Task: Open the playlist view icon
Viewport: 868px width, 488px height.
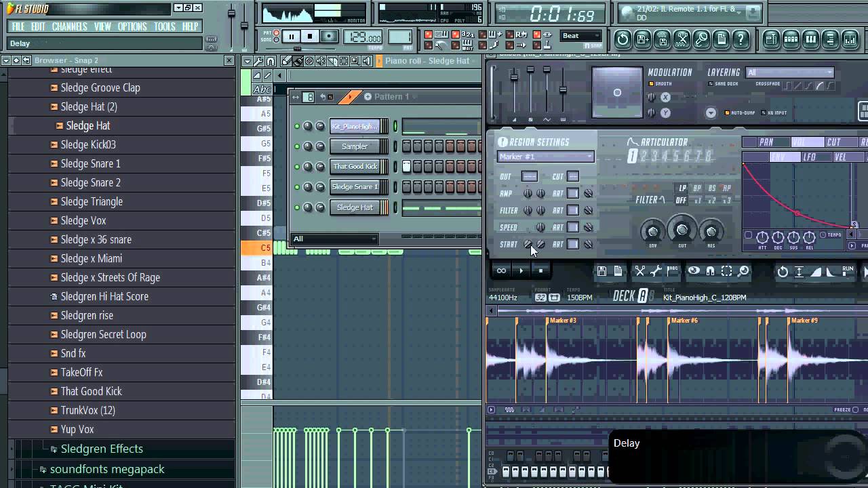Action: (x=771, y=39)
